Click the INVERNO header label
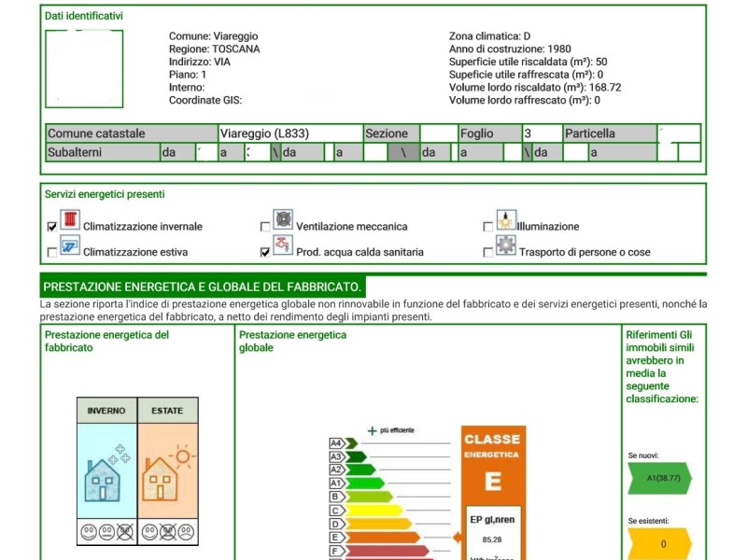747x560 pixels. click(106, 411)
